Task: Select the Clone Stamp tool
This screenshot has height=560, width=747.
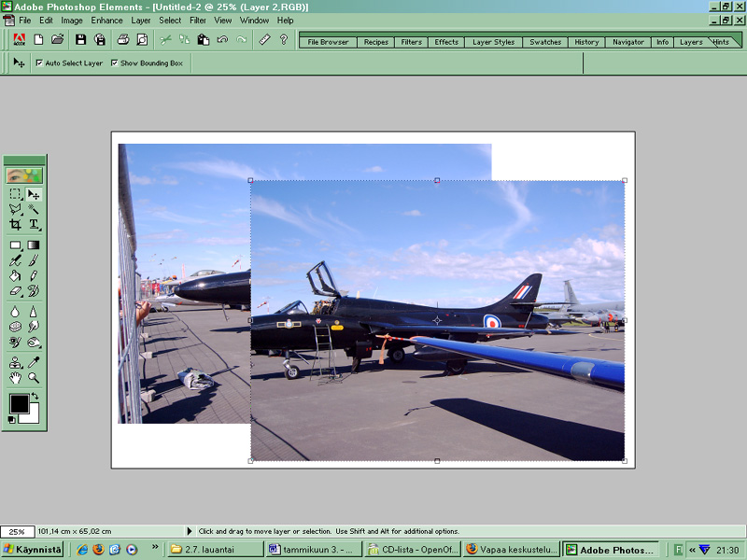Action: (x=15, y=363)
